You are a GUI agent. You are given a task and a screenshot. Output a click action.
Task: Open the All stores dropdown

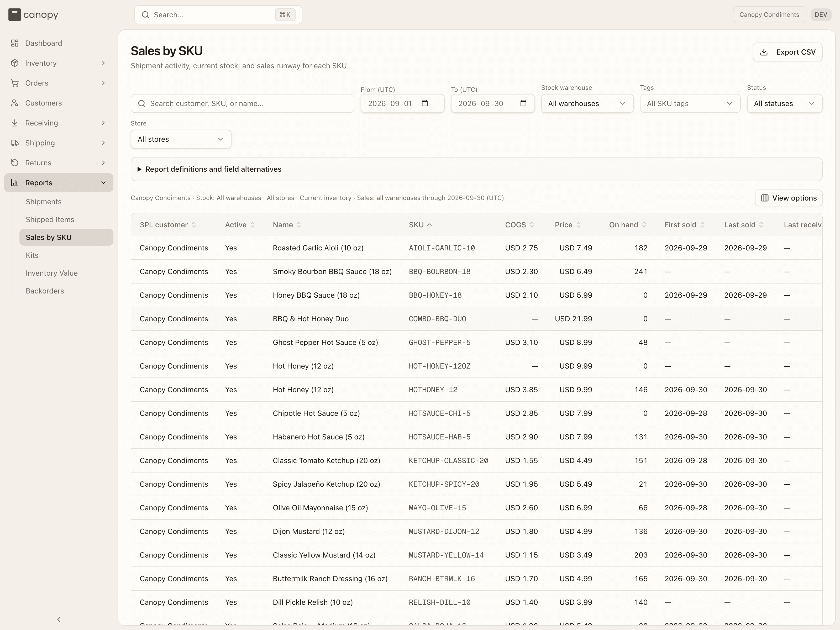point(181,139)
